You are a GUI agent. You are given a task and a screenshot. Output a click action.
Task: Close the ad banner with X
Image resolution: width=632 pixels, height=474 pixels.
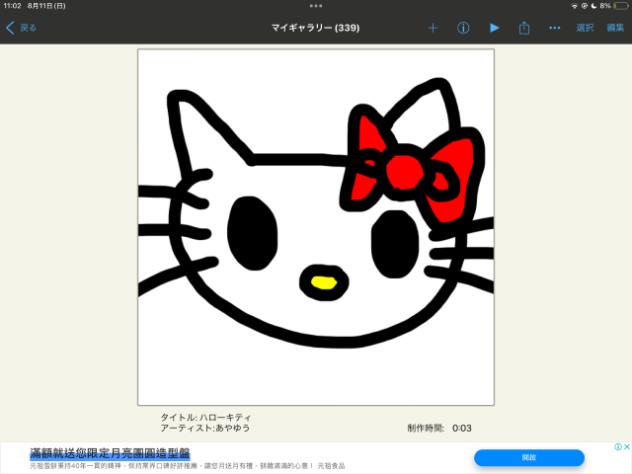[627, 447]
